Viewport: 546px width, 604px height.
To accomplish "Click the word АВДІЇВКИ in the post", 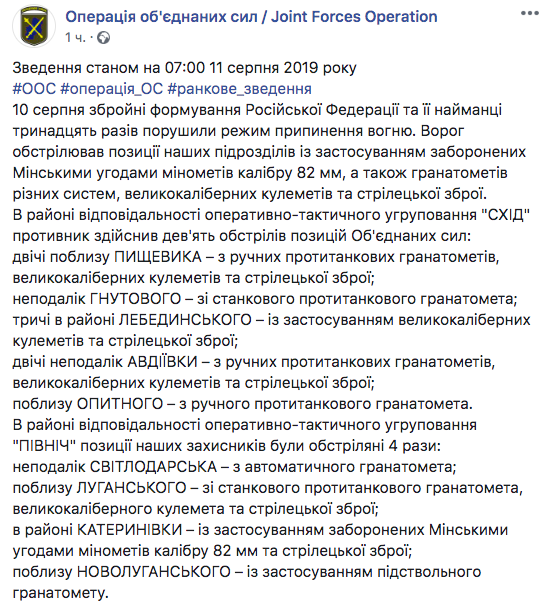I will coord(162,362).
